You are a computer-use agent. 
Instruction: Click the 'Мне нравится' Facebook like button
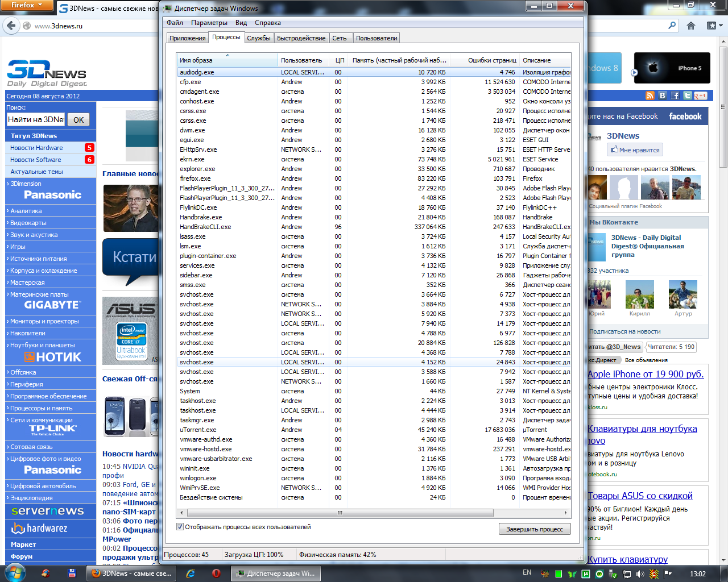(x=635, y=150)
